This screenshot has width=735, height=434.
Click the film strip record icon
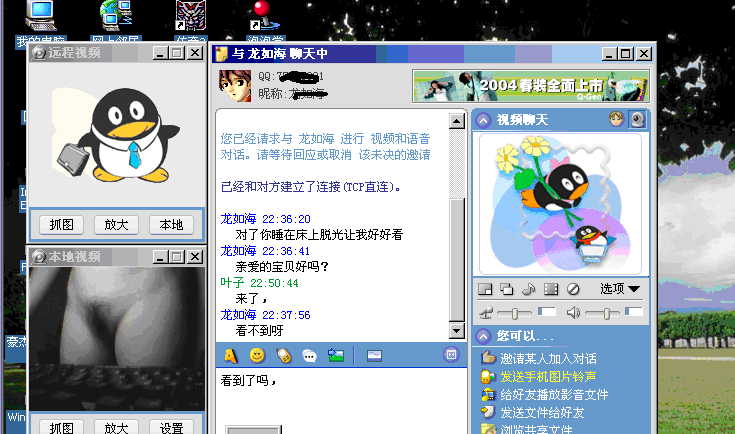551,289
